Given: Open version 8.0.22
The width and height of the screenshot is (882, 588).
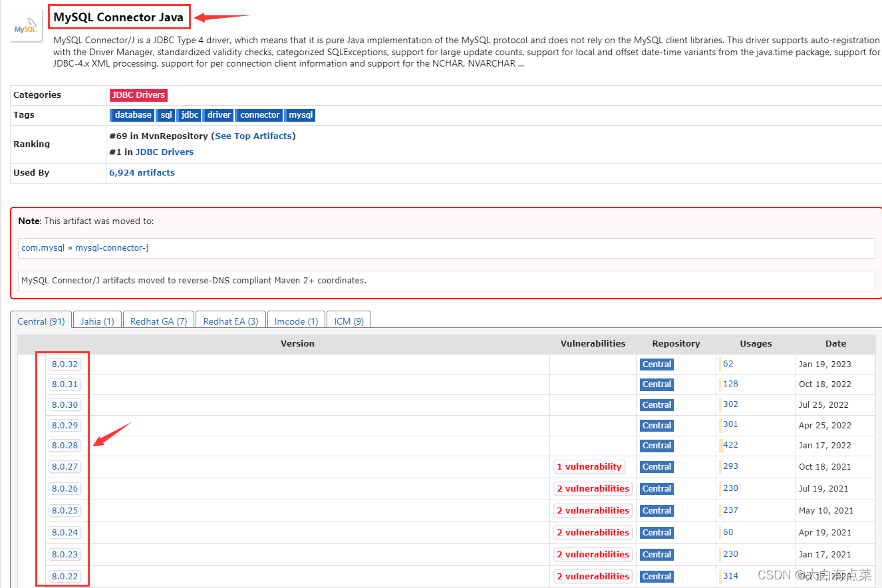Looking at the screenshot, I should click(x=65, y=577).
